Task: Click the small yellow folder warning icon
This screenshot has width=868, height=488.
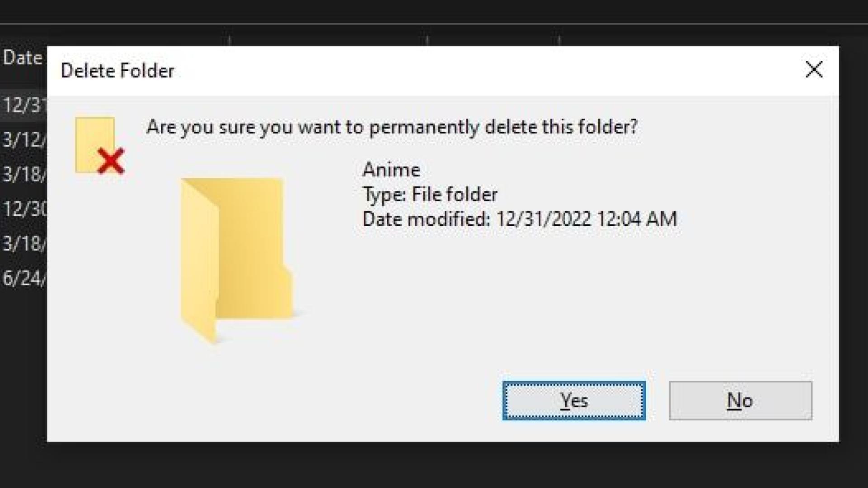Action: (94, 140)
